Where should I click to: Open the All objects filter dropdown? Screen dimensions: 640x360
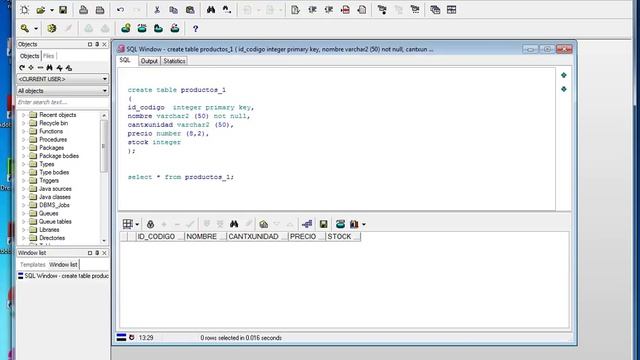(x=62, y=91)
